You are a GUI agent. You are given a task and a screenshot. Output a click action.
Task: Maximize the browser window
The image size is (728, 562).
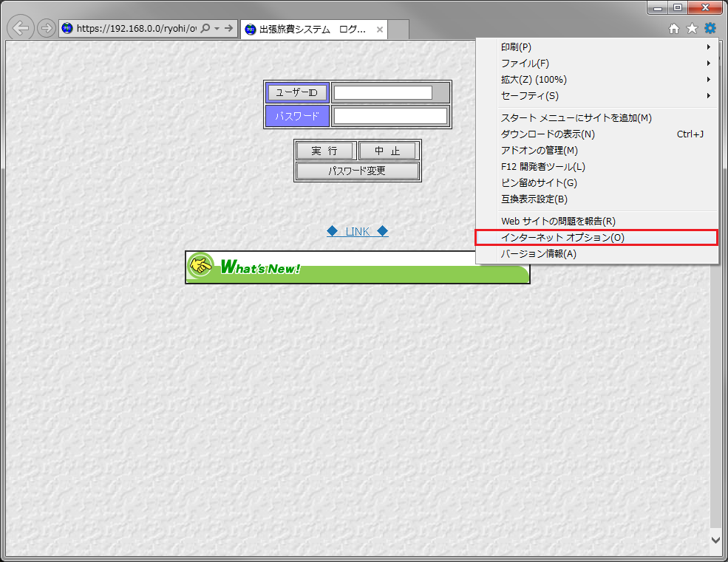pyautogui.click(x=678, y=7)
